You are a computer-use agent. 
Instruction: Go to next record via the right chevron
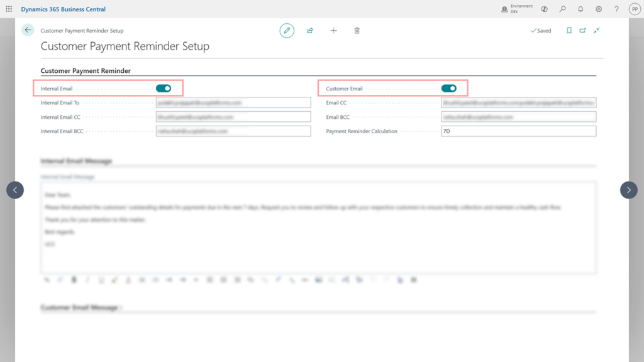pos(628,190)
